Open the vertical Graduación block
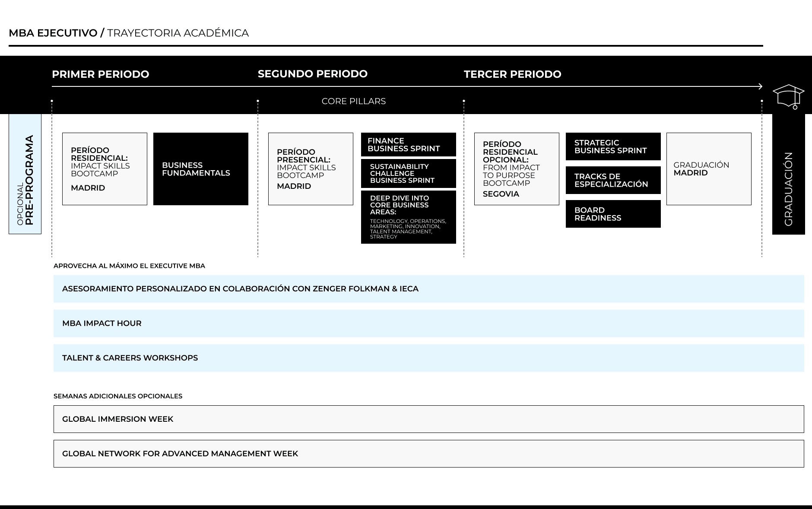 (x=789, y=174)
